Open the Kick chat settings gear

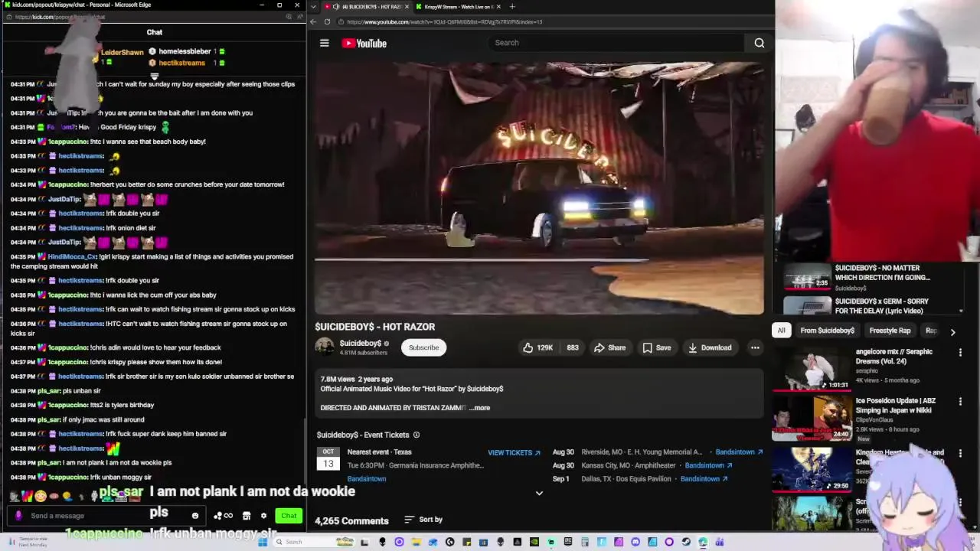(x=263, y=516)
